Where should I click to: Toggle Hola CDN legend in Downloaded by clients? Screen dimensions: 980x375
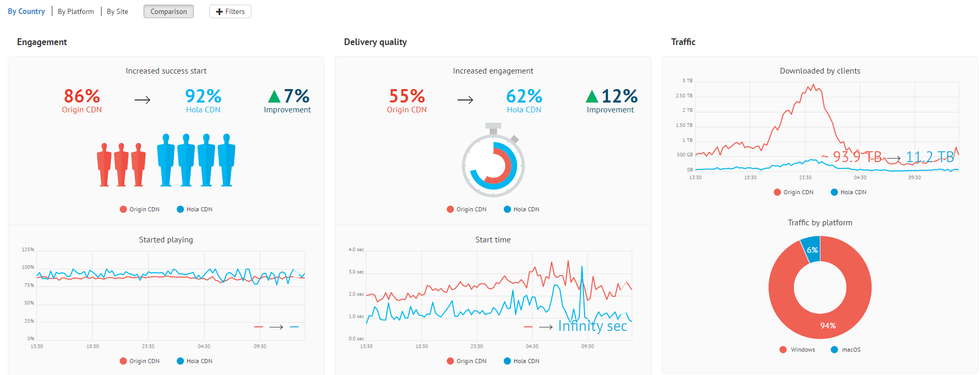pos(848,192)
